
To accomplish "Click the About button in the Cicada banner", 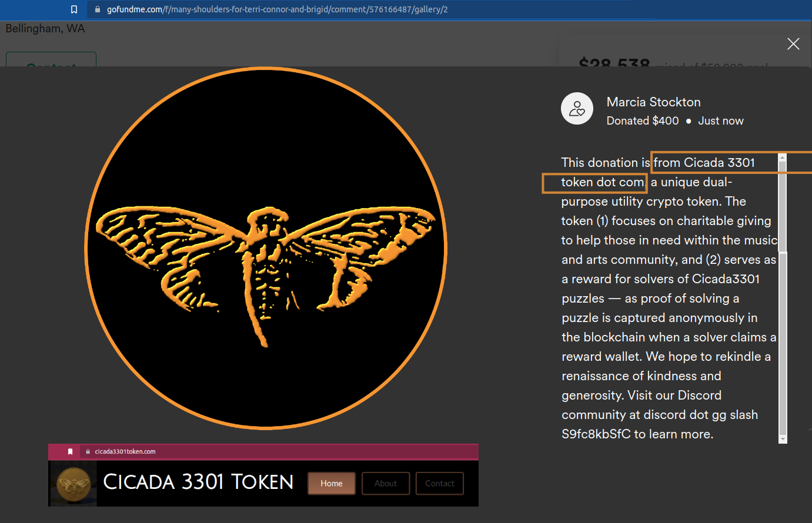I will tap(386, 483).
